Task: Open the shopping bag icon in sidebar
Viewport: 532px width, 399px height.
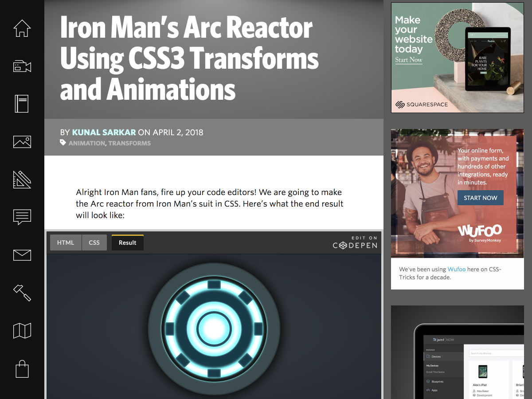Action: pyautogui.click(x=22, y=368)
